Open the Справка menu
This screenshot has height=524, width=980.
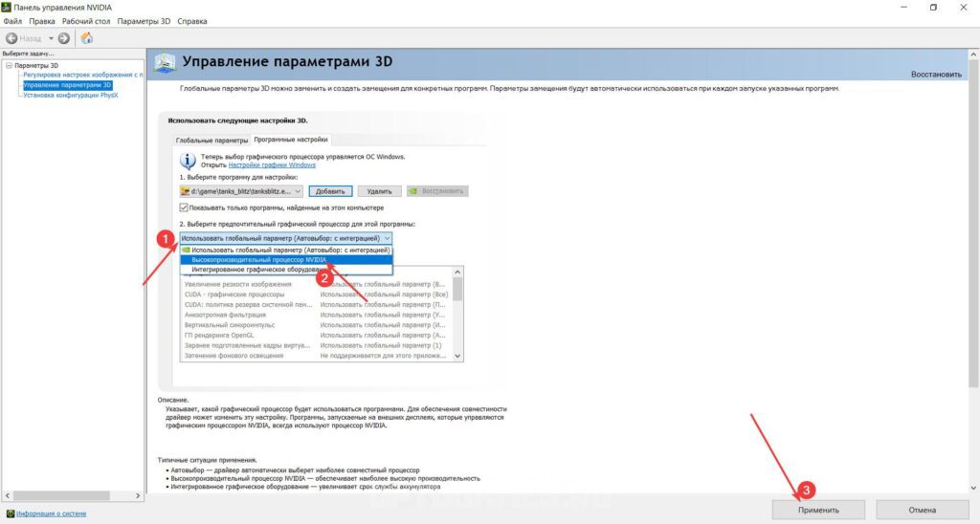[192, 20]
